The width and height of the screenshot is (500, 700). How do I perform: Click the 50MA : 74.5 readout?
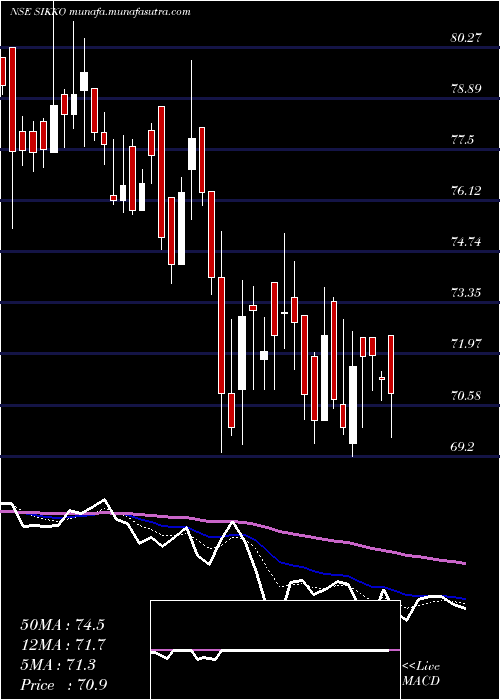click(x=62, y=625)
